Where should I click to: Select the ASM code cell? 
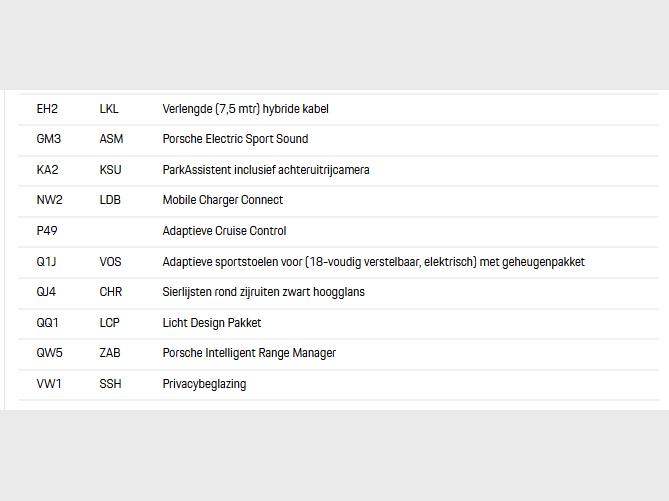111,139
